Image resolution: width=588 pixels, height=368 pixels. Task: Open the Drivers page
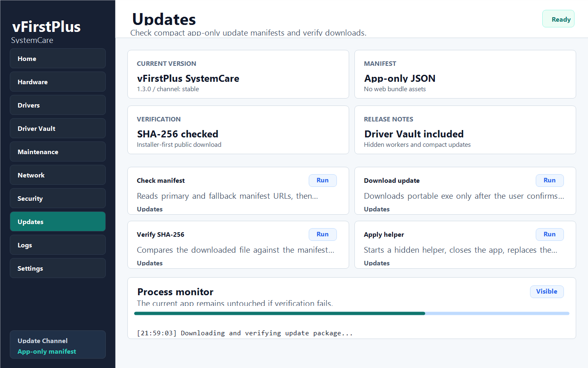(x=58, y=105)
